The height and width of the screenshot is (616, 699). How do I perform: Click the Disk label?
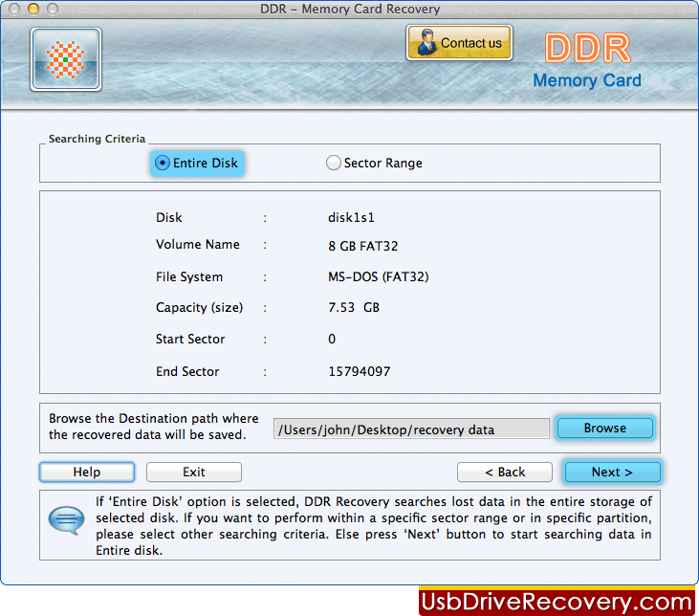point(168,218)
